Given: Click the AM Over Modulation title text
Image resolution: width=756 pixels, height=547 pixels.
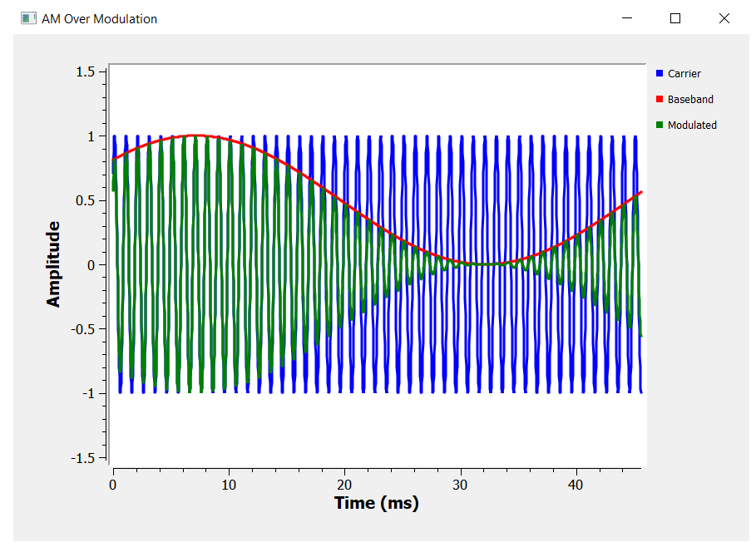Looking at the screenshot, I should (99, 18).
